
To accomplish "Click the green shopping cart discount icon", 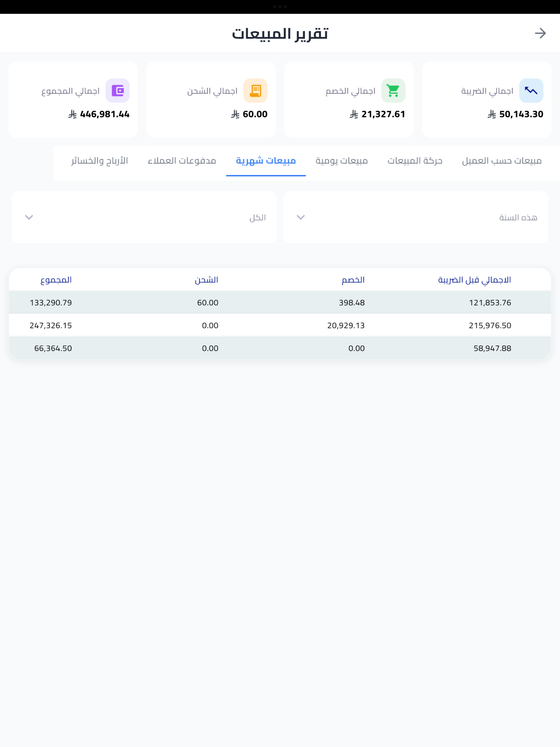I will pyautogui.click(x=393, y=91).
